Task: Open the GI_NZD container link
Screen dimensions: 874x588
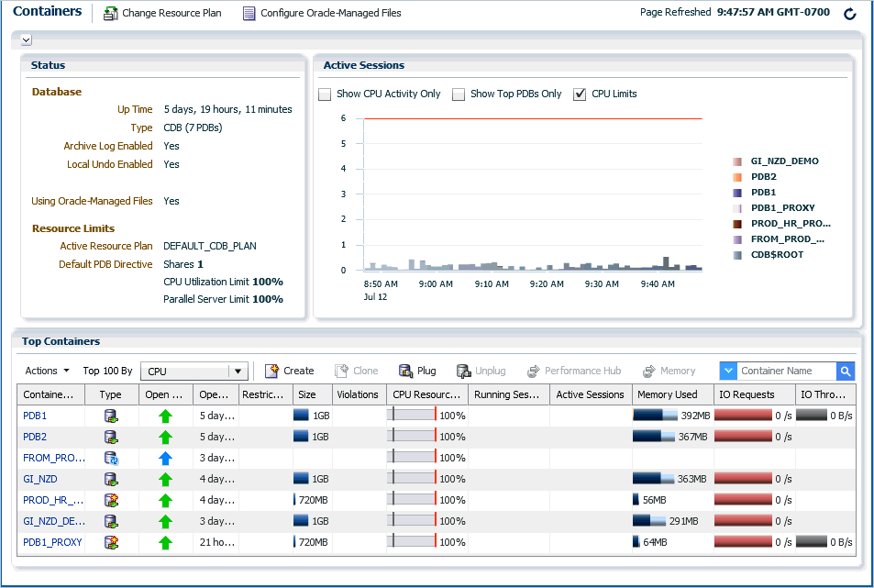Action: tap(40, 479)
